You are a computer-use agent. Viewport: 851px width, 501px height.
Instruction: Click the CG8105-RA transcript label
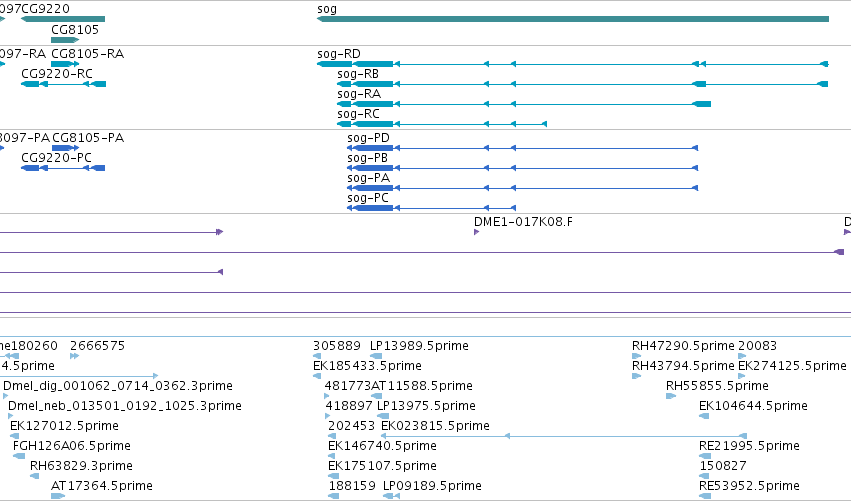click(x=87, y=54)
